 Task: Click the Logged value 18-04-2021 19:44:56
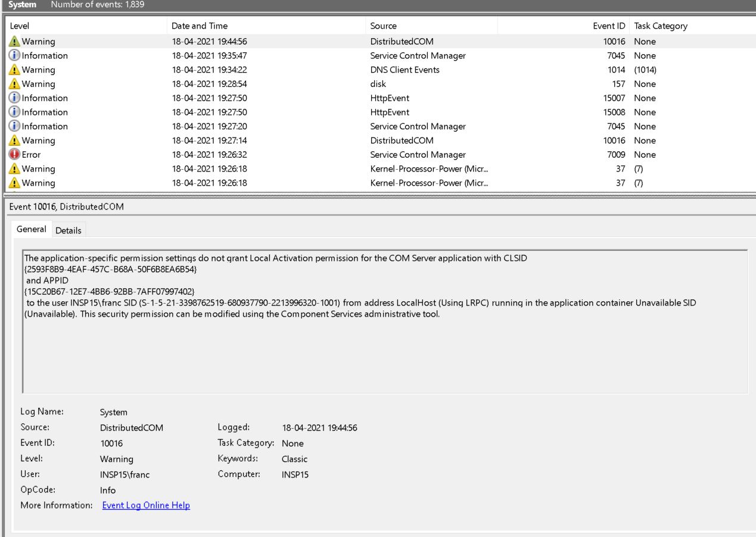pos(319,427)
